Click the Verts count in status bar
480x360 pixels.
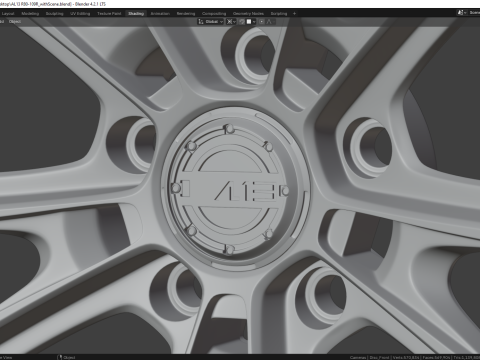(406, 358)
